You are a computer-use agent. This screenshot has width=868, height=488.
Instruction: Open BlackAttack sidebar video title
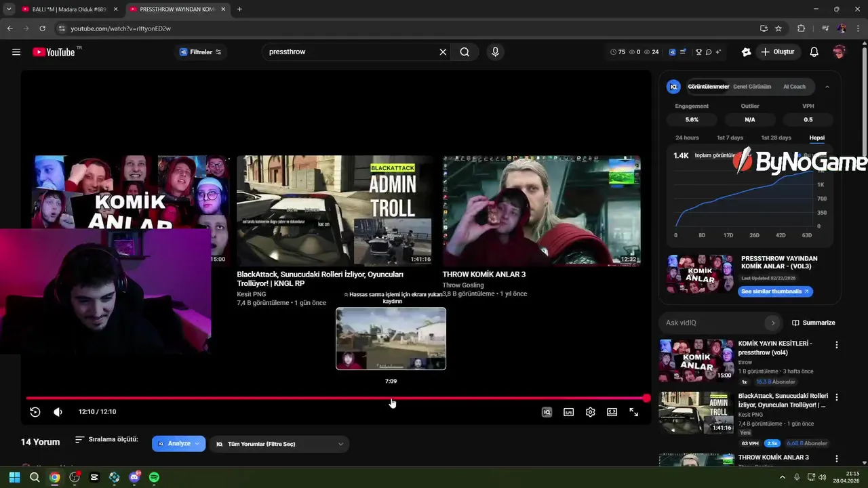click(783, 400)
